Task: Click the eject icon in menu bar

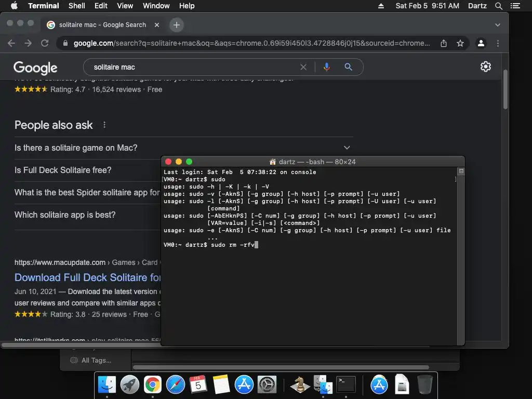Action: click(x=381, y=6)
